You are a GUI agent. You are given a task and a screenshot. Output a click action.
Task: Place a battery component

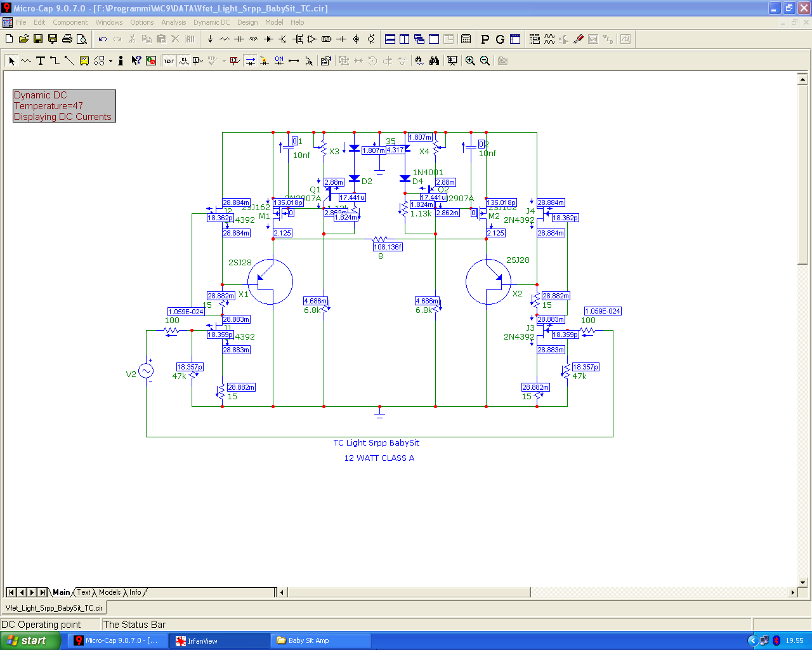341,39
